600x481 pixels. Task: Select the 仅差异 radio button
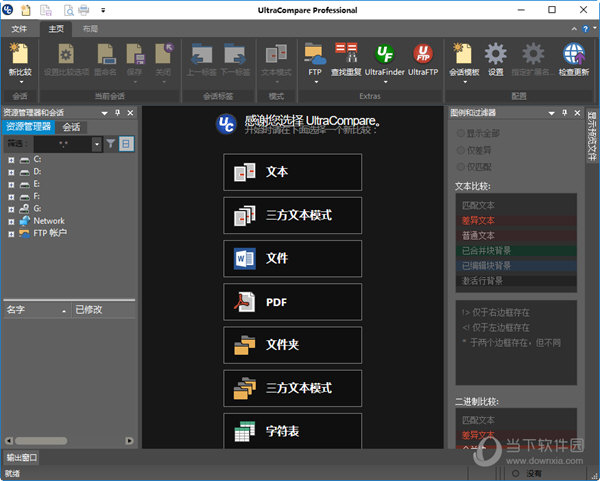(x=460, y=150)
